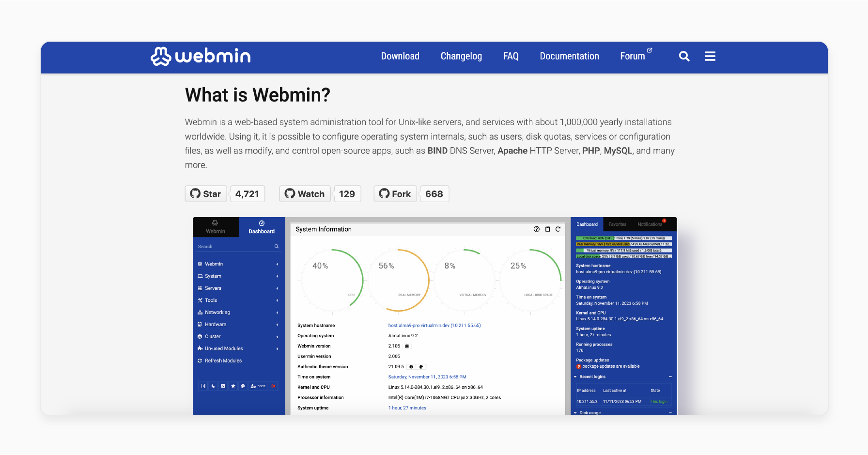
Task: Open 'package updates are available' link
Action: [611, 366]
